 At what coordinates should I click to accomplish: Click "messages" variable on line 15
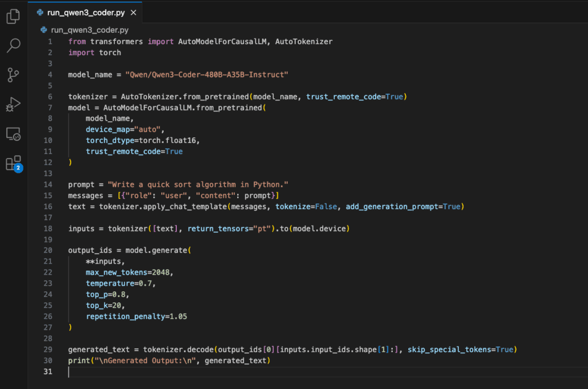click(x=86, y=195)
